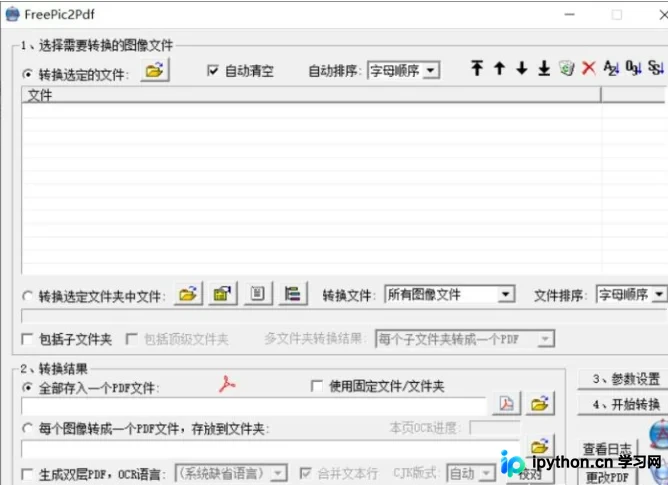Click the red PDF logo beside 全部存入一个PDF文件
668x485 pixels.
point(227,384)
